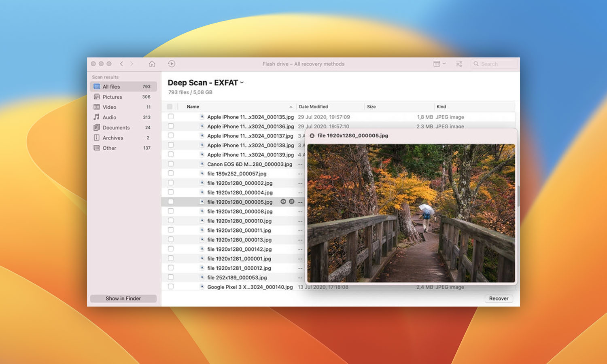Click the preview eye icon on file 1920x1280_000005.jpg
Viewport: 607px width, 364px height.
tap(283, 201)
